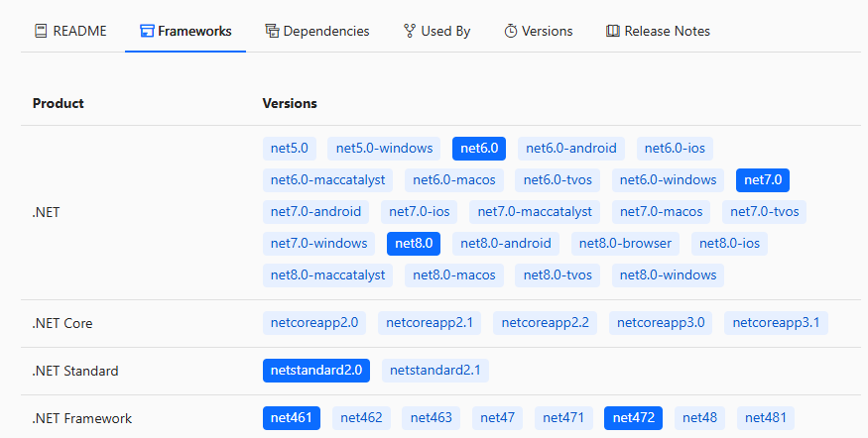Viewport: 868px width, 438px height.
Task: Click the net7.0-tvos badge
Action: [765, 212]
